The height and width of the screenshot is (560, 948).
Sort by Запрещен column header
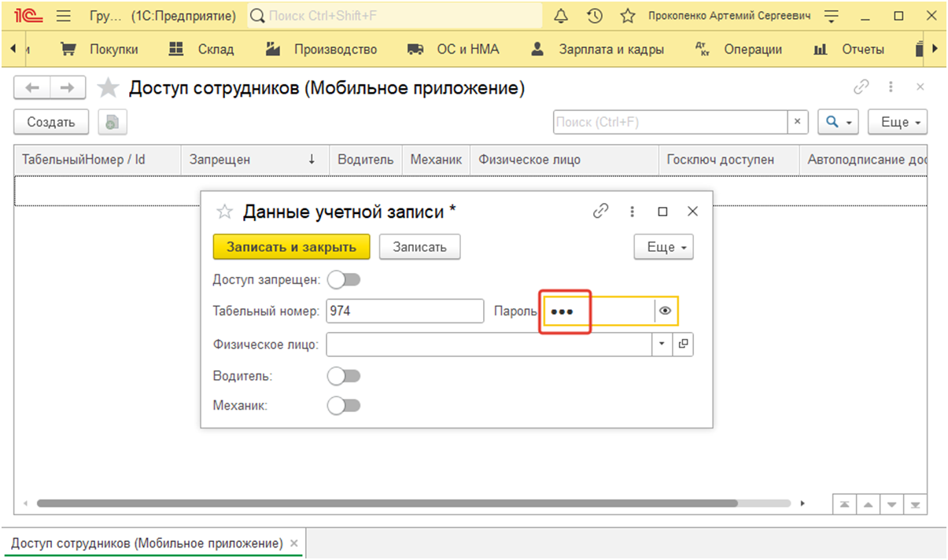255,160
